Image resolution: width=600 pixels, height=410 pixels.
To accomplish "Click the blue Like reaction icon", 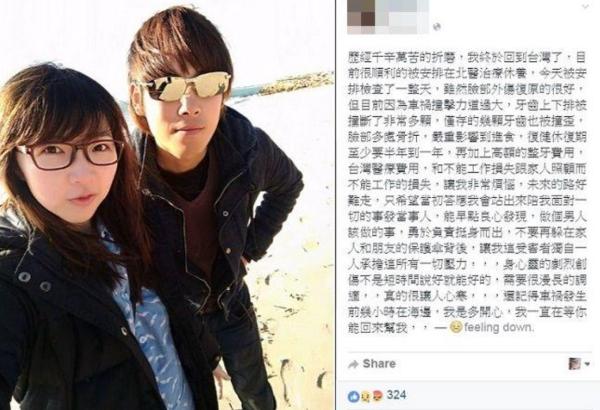I will (353, 396).
